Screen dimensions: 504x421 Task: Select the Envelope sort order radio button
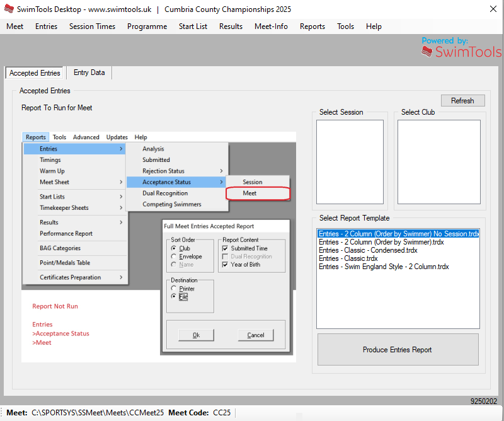174,257
